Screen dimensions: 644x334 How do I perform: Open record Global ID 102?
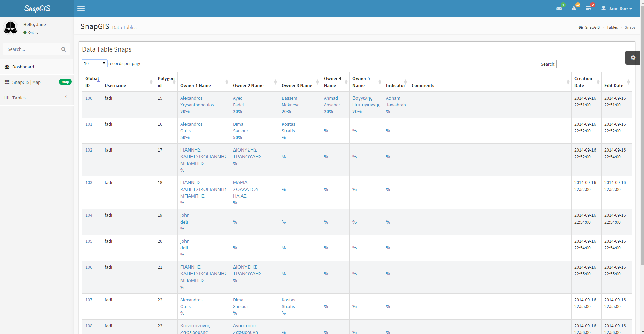coord(89,150)
